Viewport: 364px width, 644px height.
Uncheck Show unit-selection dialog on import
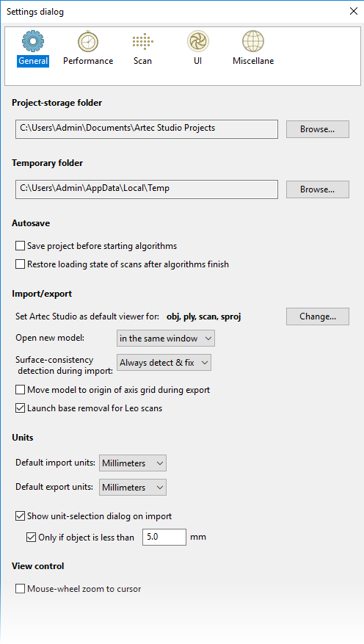pos(20,516)
